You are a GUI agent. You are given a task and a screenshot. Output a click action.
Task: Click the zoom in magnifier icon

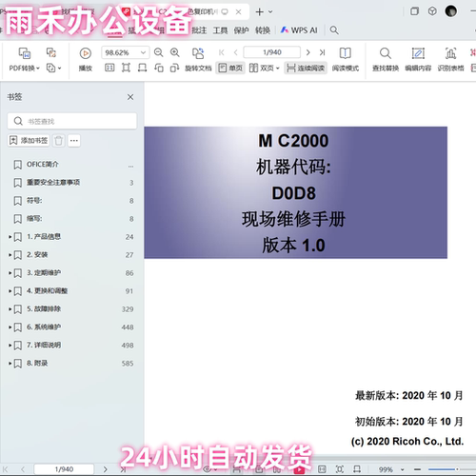click(x=175, y=52)
